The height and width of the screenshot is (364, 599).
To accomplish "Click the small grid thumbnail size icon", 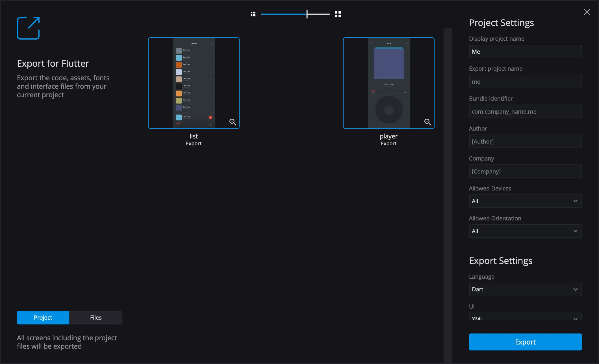I will click(253, 14).
